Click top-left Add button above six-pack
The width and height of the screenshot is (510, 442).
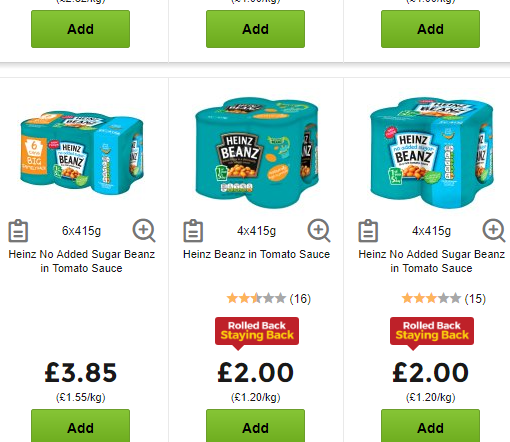coord(80,29)
